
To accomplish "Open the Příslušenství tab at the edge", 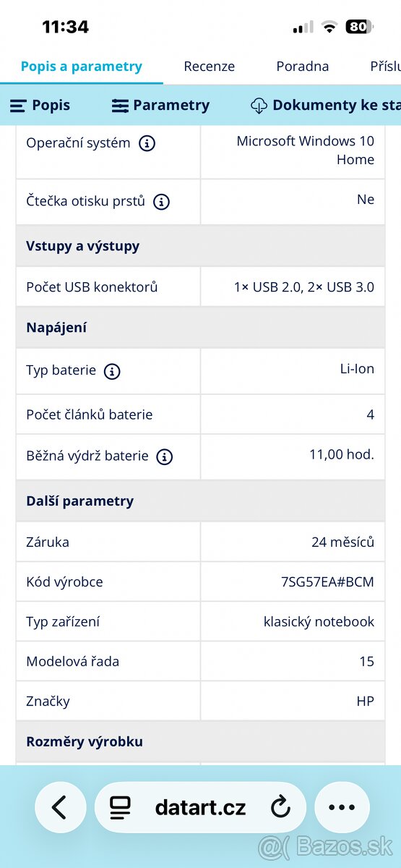I will [x=385, y=67].
